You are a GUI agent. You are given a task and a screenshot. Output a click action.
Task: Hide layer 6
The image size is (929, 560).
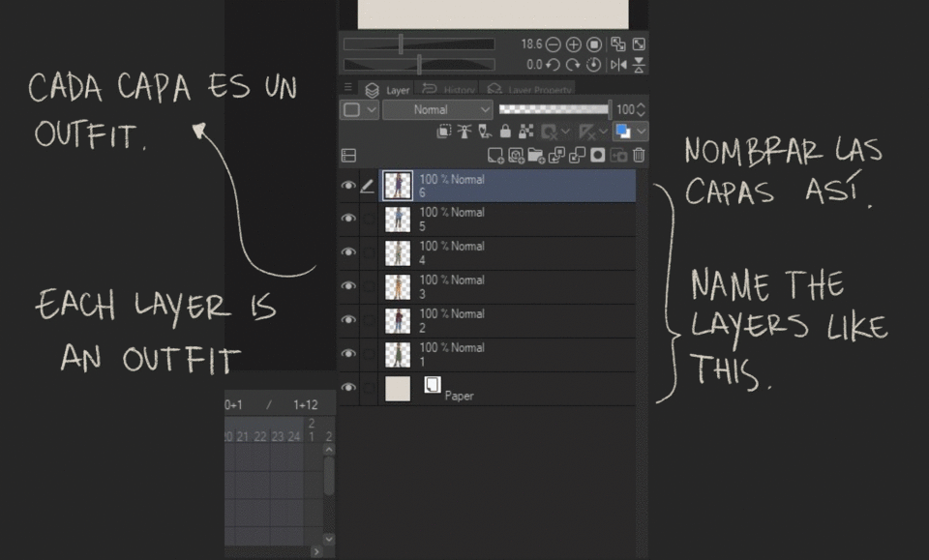click(x=348, y=186)
